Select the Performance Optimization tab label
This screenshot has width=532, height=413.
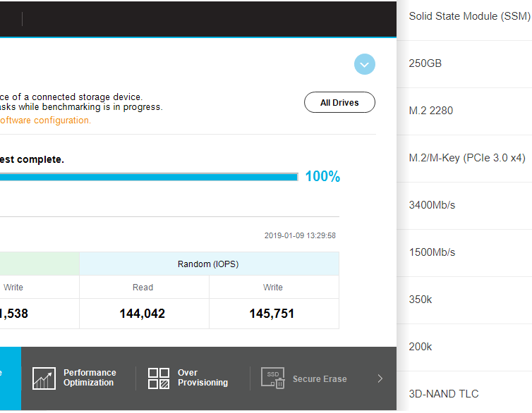pyautogui.click(x=90, y=378)
